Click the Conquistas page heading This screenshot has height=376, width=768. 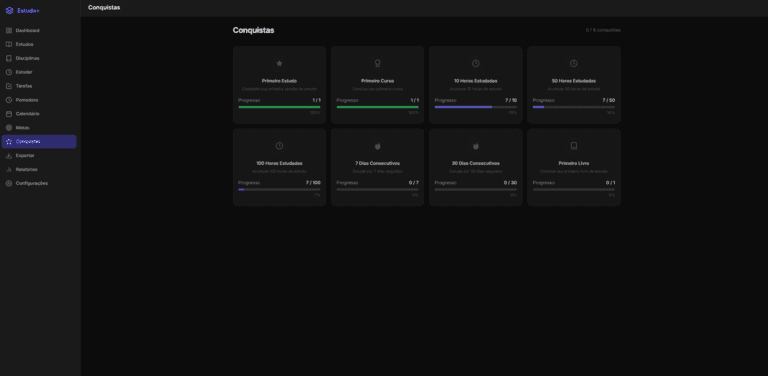tap(253, 30)
